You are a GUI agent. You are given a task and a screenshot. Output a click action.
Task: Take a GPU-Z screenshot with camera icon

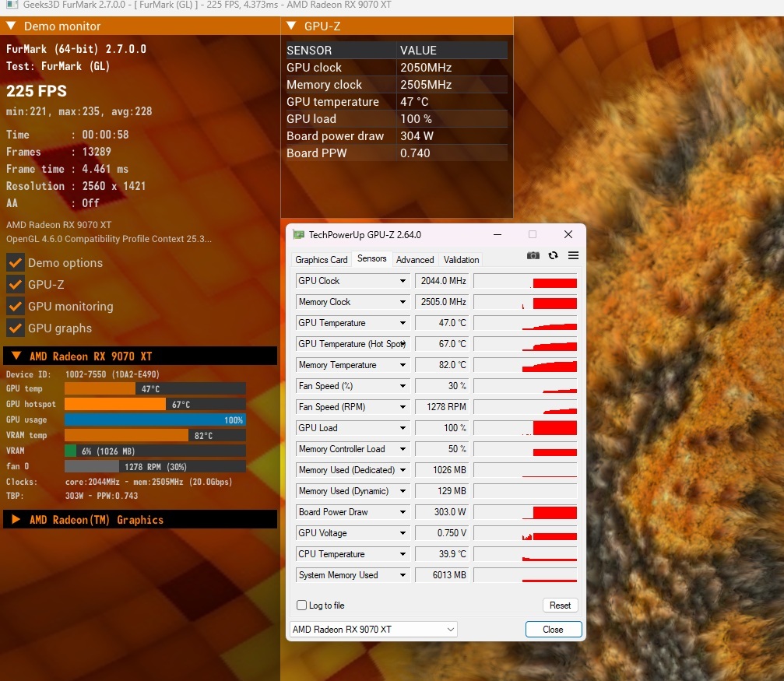pos(533,255)
